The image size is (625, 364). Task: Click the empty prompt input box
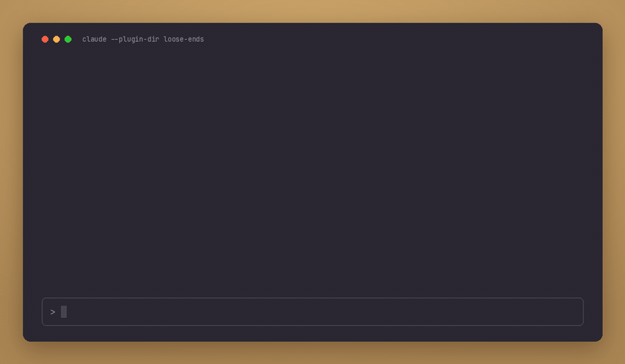coord(312,311)
